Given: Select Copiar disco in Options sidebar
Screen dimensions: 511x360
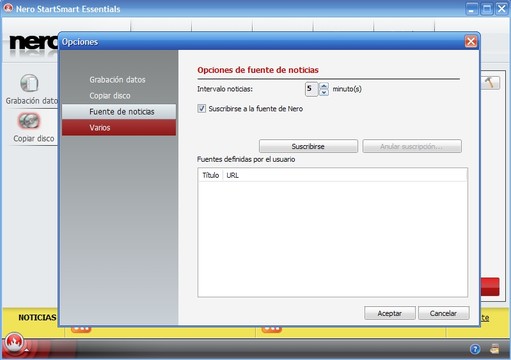Looking at the screenshot, I should click(110, 96).
